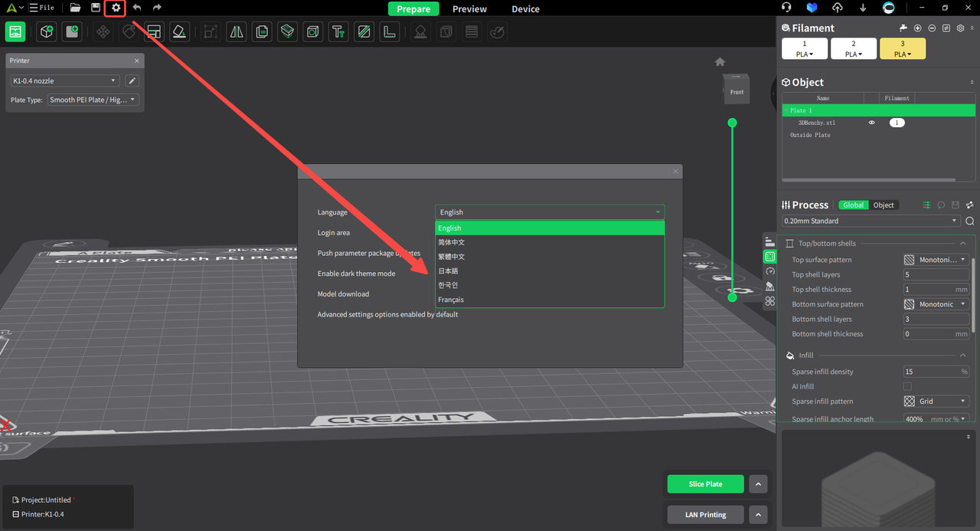This screenshot has height=531, width=980.
Task: Activate the Clone tool
Action: coord(261,31)
